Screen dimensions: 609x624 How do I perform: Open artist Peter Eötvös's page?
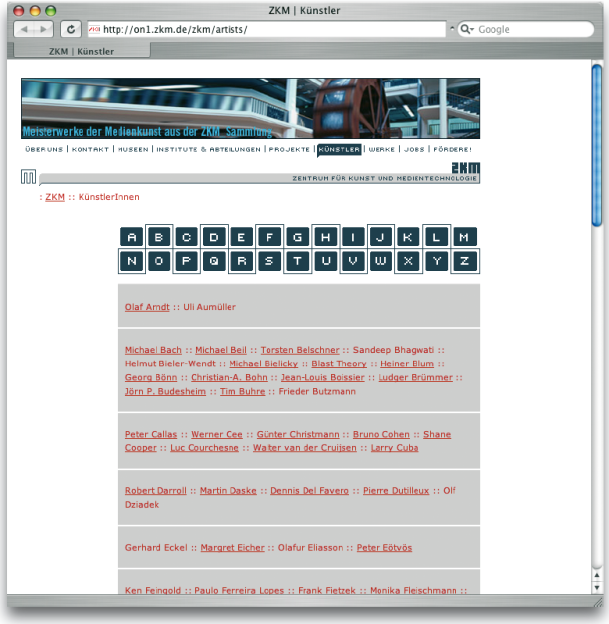coord(384,548)
